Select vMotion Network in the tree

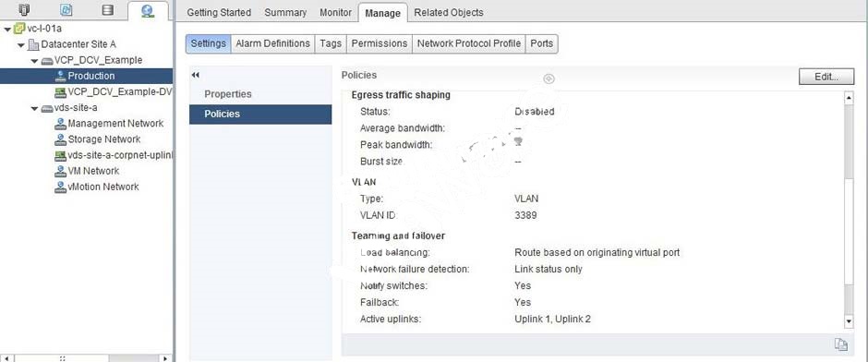click(103, 187)
